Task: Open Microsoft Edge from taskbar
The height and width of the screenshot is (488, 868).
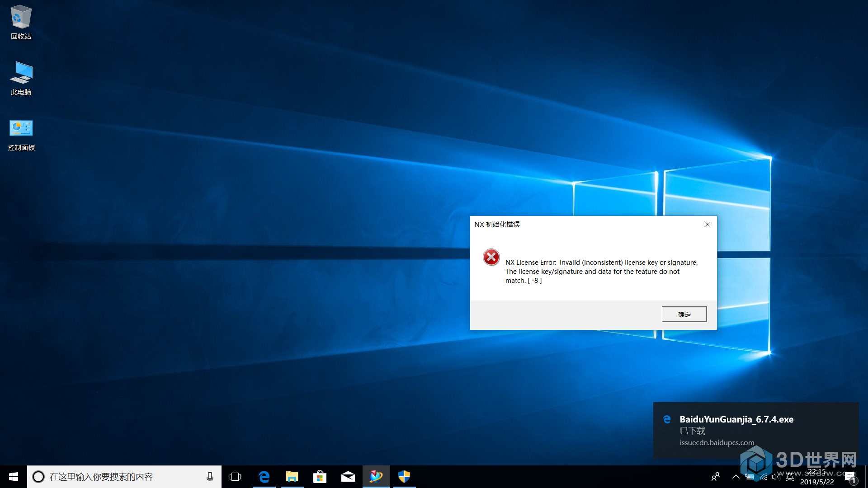Action: (x=264, y=477)
